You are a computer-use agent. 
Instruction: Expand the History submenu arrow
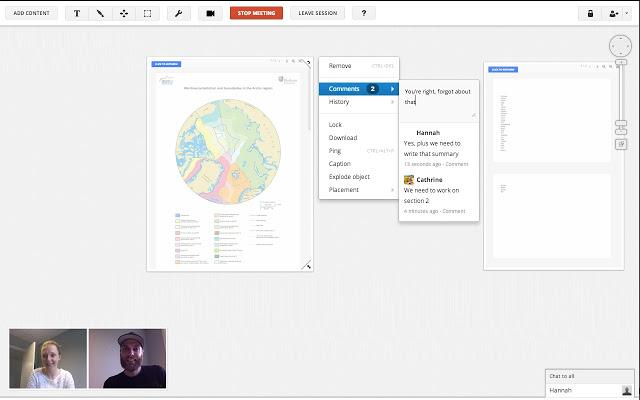pyautogui.click(x=392, y=102)
